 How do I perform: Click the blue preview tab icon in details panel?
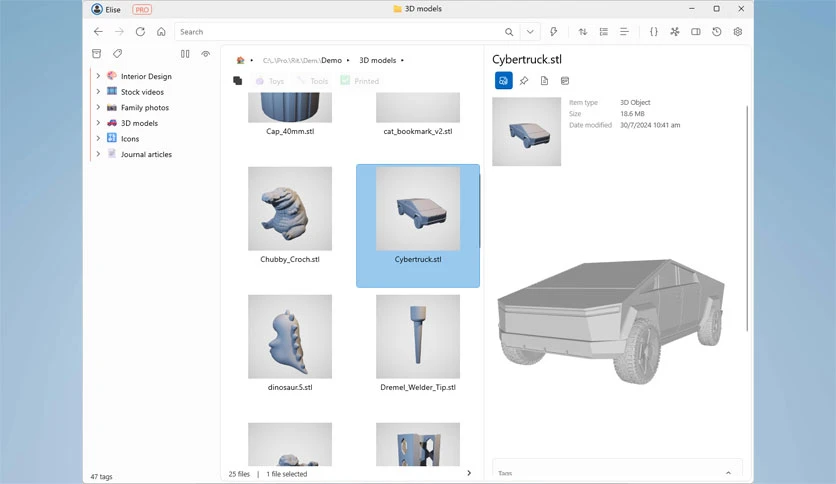(x=503, y=80)
